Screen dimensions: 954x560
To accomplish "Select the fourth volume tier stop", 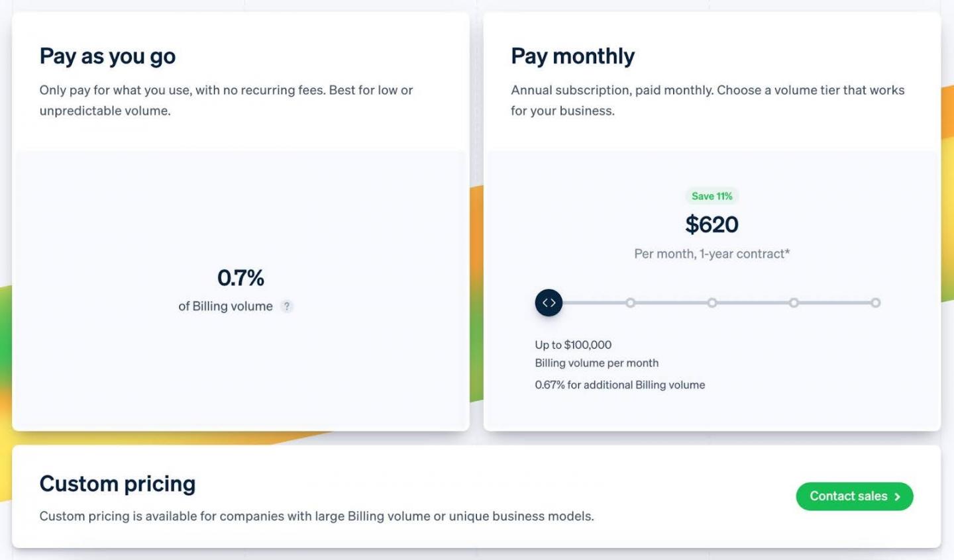I will pos(793,303).
